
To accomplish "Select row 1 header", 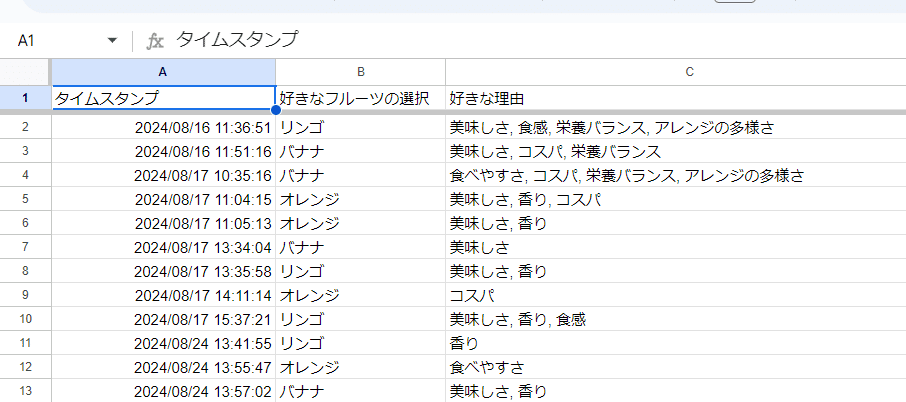I will [x=25, y=98].
